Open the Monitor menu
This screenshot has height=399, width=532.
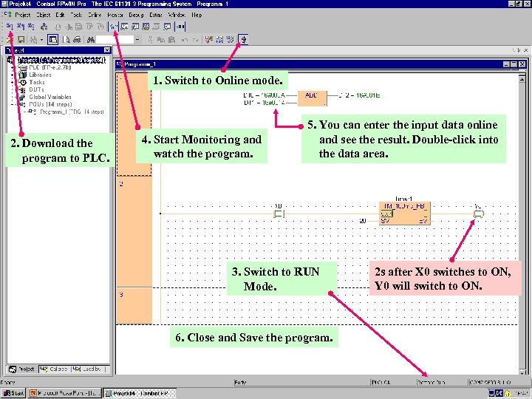pyautogui.click(x=115, y=15)
